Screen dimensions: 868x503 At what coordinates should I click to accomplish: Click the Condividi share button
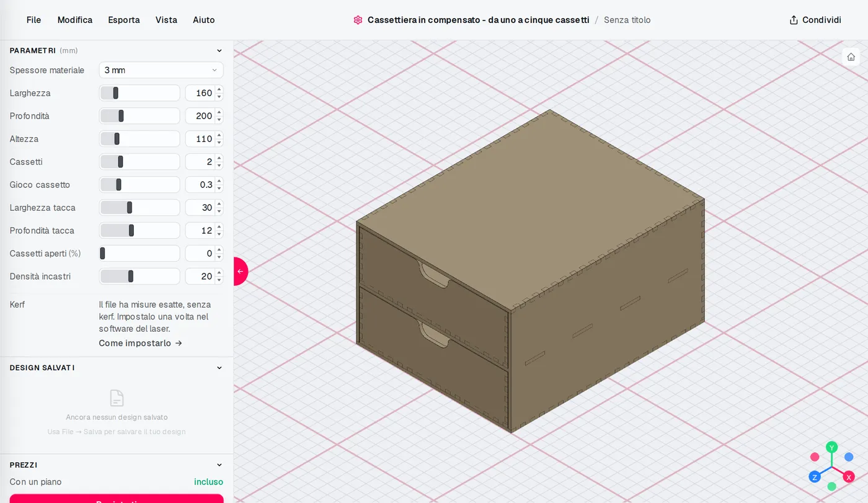click(x=815, y=20)
